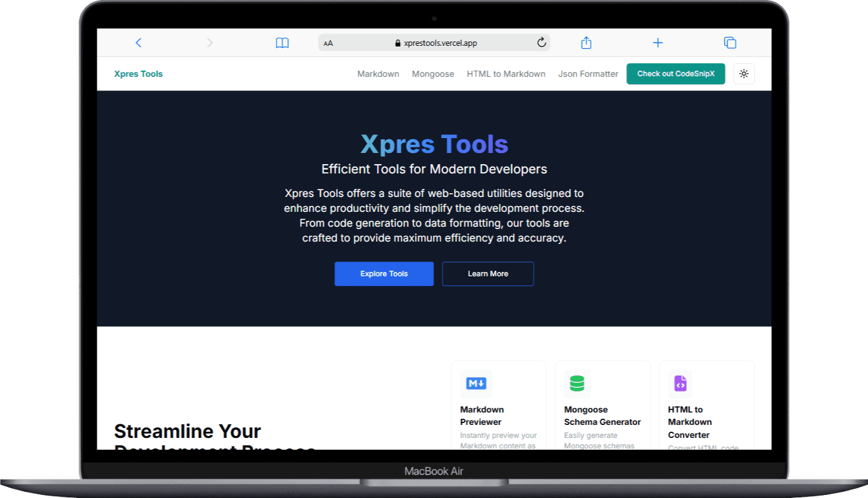This screenshot has width=868, height=498.
Task: Open the Markdown Previewer card title
Action: tap(482, 416)
